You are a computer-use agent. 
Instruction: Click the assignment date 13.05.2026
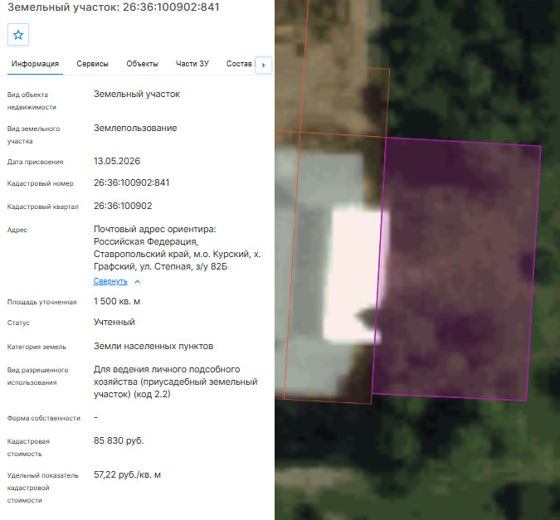117,161
